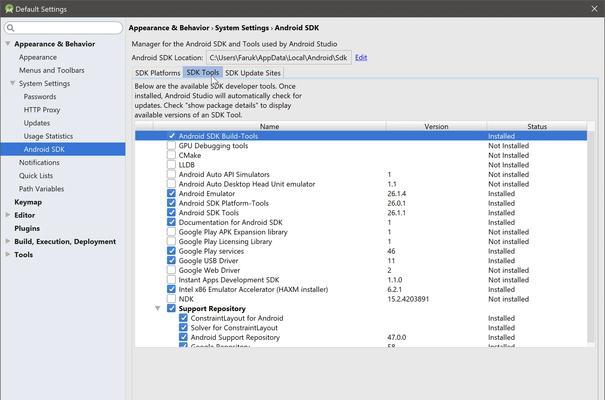Toggle Android SDK Tools checkbox

coord(171,213)
